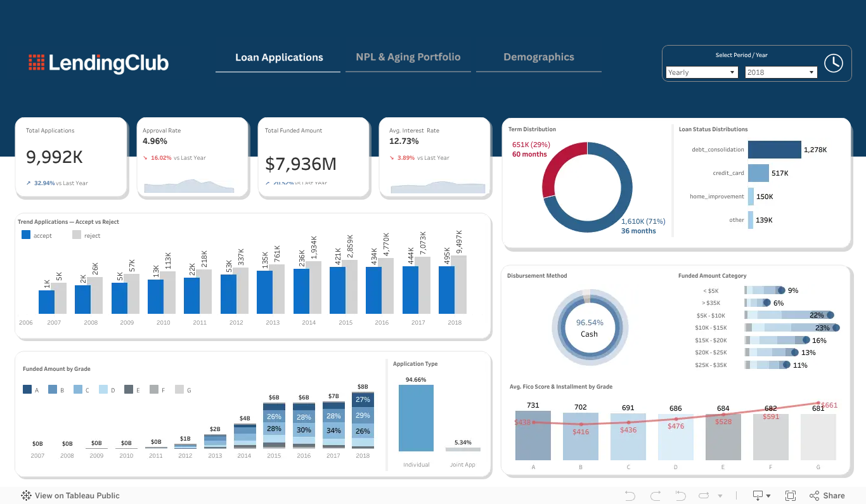Click the Cash 96.54% disbursement donut
Viewport: 866px width, 504px height.
pos(589,328)
